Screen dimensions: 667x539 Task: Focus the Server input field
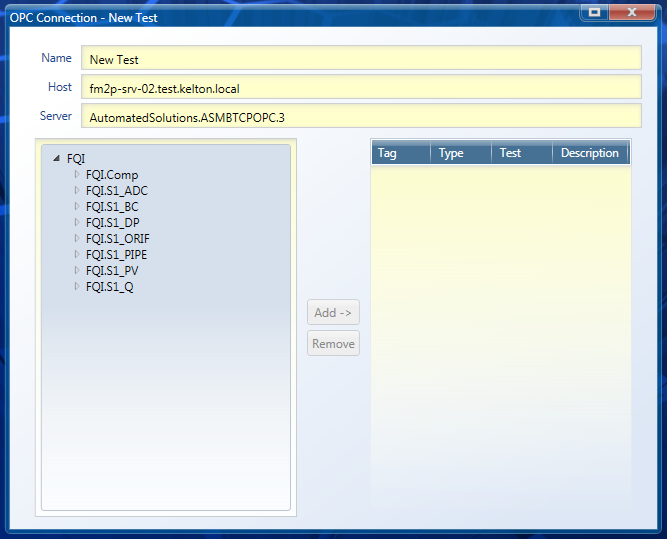click(x=361, y=116)
